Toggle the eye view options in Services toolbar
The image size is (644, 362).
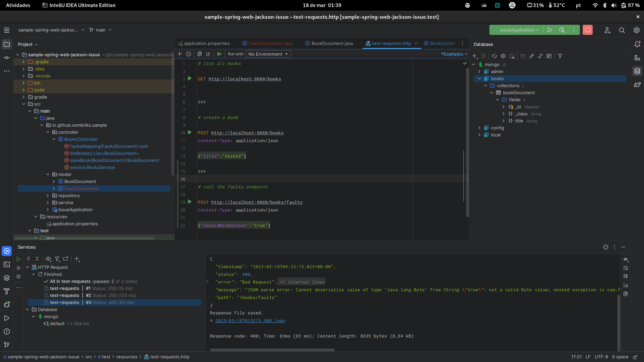click(x=48, y=259)
